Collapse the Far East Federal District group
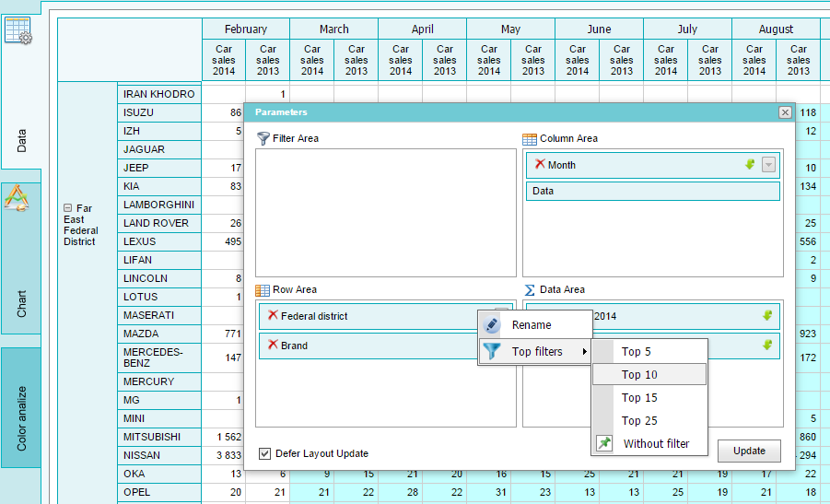The height and width of the screenshot is (504, 830). [68, 208]
